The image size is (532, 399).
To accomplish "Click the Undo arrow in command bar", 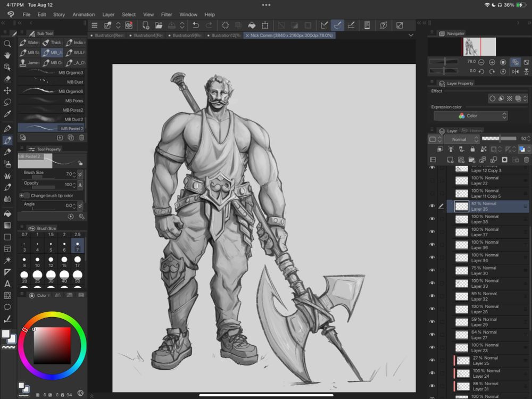I will point(196,25).
